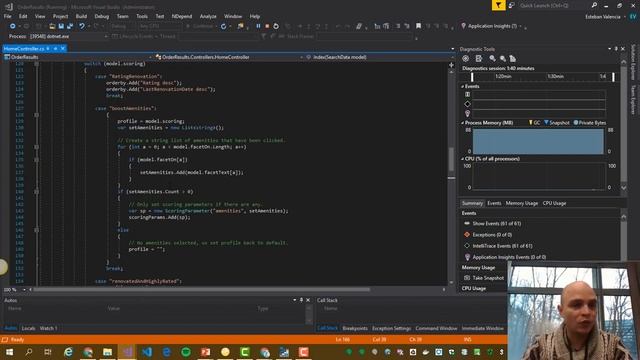Open the NDepend menu
The height and width of the screenshot is (360, 640).
click(x=182, y=16)
